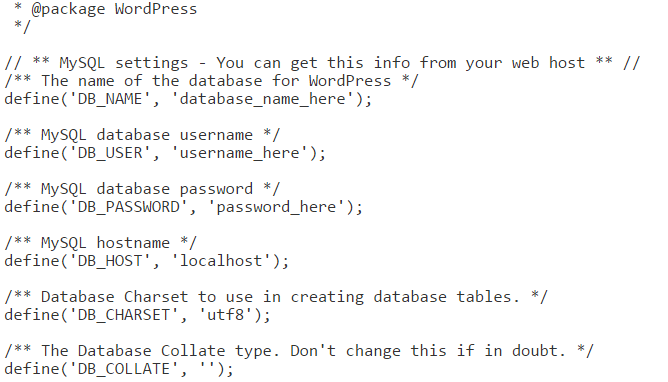Click the 'username_here' placeholder value
This screenshot has height=382, width=668.
coord(239,153)
